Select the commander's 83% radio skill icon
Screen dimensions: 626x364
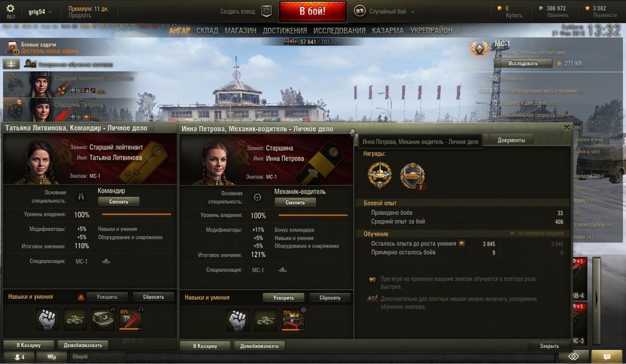[131, 319]
